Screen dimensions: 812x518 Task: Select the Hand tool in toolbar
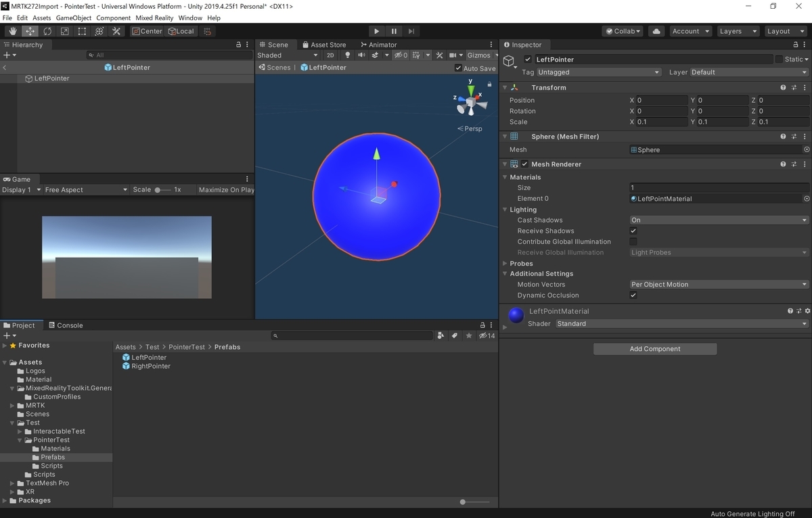tap(13, 31)
